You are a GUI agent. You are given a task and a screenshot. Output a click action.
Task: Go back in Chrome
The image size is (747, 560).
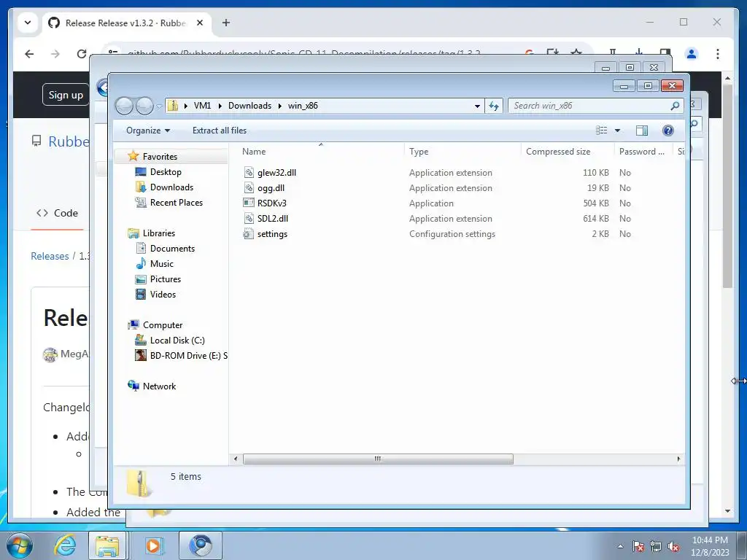pos(29,54)
